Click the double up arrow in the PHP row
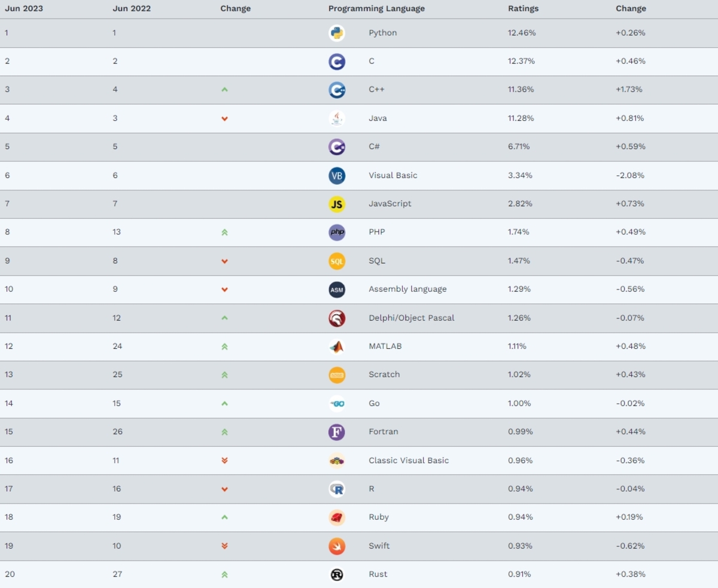 (x=224, y=232)
